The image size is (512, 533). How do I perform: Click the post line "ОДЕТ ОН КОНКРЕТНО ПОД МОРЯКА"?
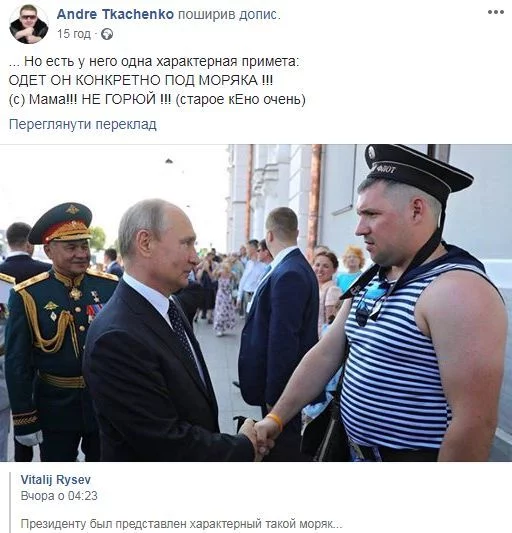[x=141, y=80]
